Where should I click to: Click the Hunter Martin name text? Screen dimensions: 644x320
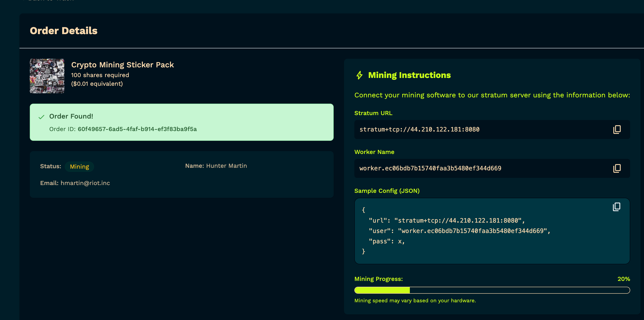[226, 166]
